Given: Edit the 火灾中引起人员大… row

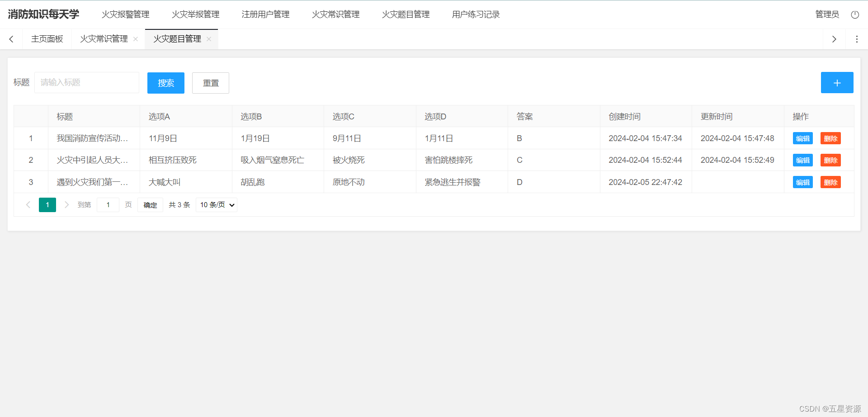Looking at the screenshot, I should tap(803, 160).
